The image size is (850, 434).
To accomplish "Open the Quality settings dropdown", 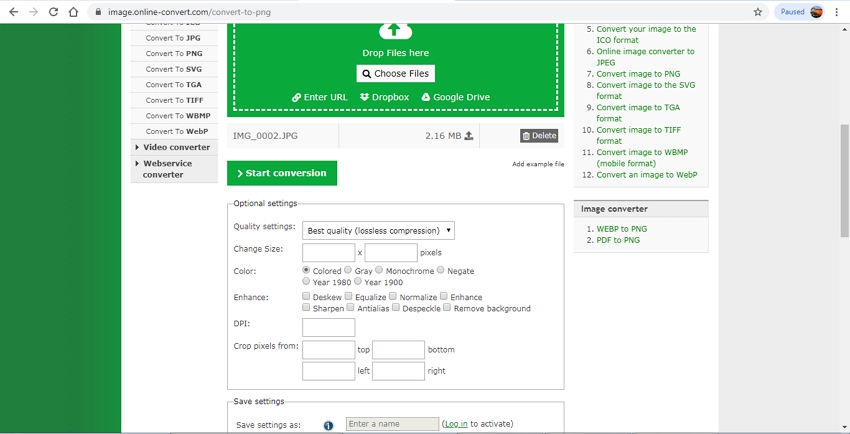I will (378, 230).
